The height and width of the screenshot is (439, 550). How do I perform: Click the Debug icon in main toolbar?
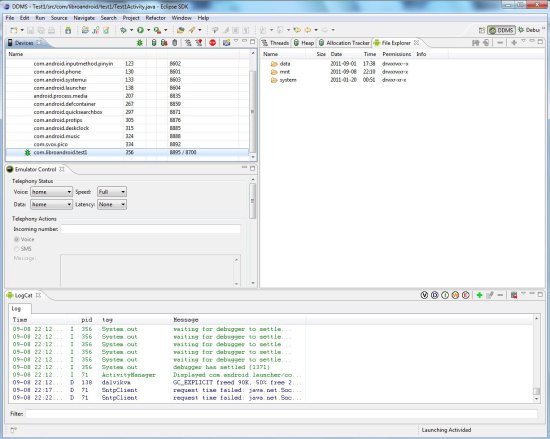click(123, 30)
